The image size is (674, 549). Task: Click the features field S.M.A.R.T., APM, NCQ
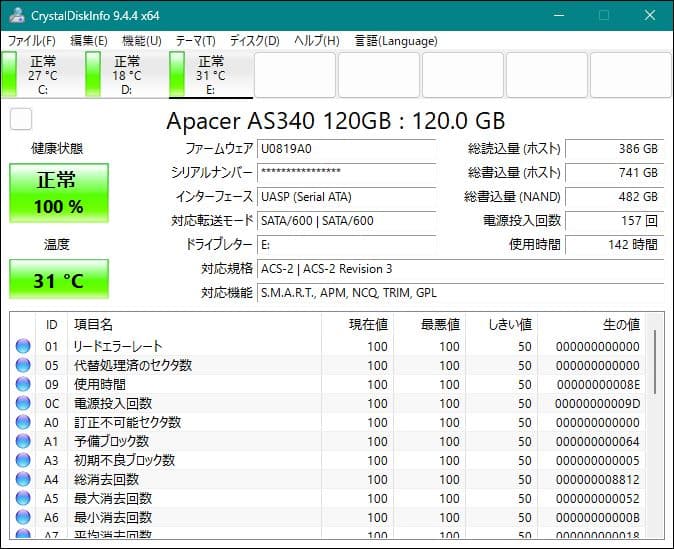pos(460,293)
